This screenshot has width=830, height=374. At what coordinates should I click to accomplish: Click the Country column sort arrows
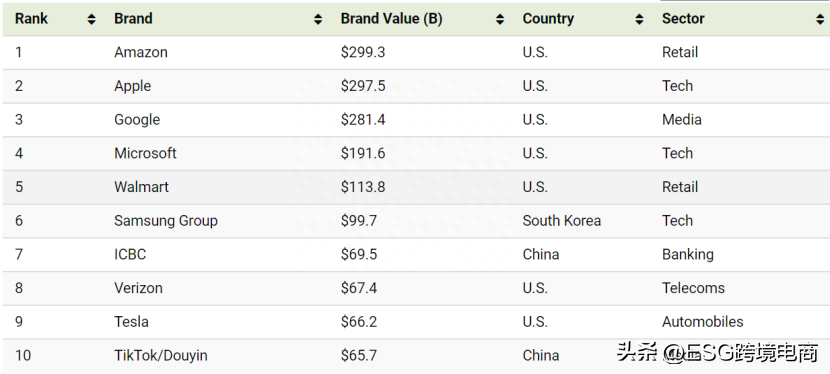coord(639,20)
